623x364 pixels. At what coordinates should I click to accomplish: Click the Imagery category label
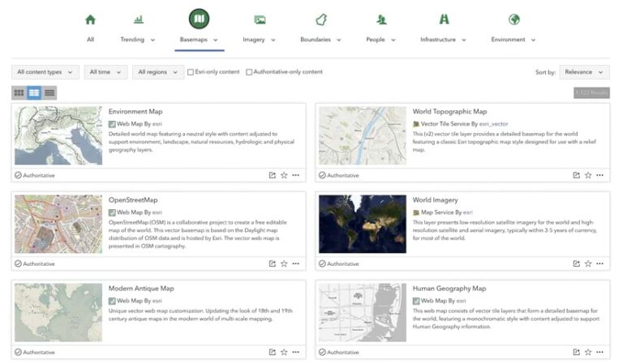pos(253,40)
